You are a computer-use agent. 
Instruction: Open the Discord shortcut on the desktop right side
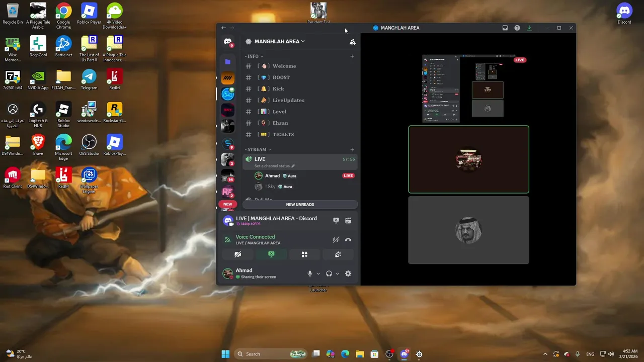pyautogui.click(x=624, y=14)
